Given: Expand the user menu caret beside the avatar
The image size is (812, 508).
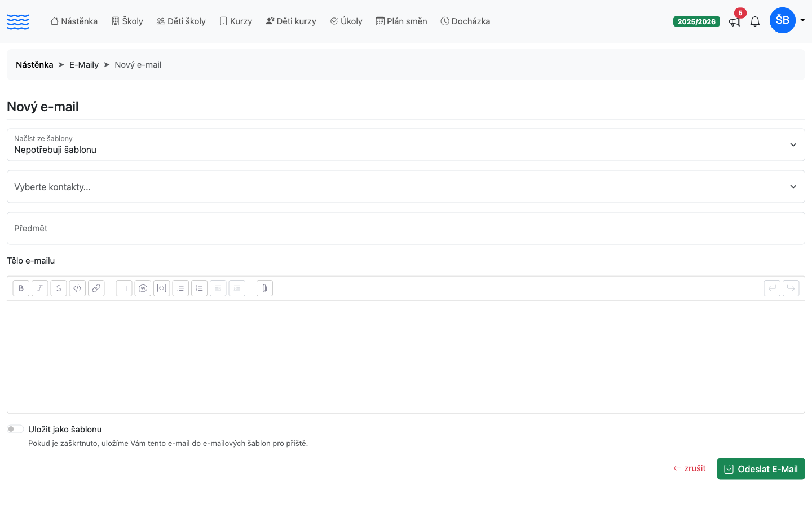Looking at the screenshot, I should pyautogui.click(x=802, y=20).
